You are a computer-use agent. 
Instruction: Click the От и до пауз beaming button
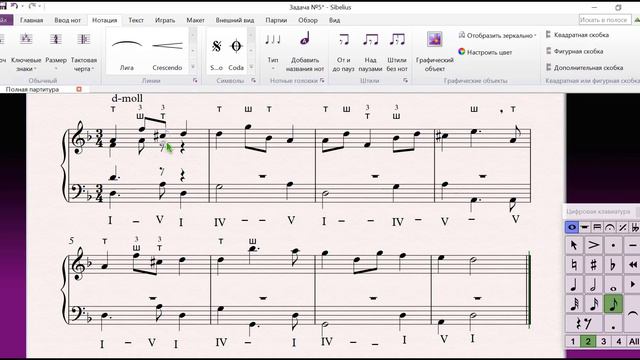[343, 51]
